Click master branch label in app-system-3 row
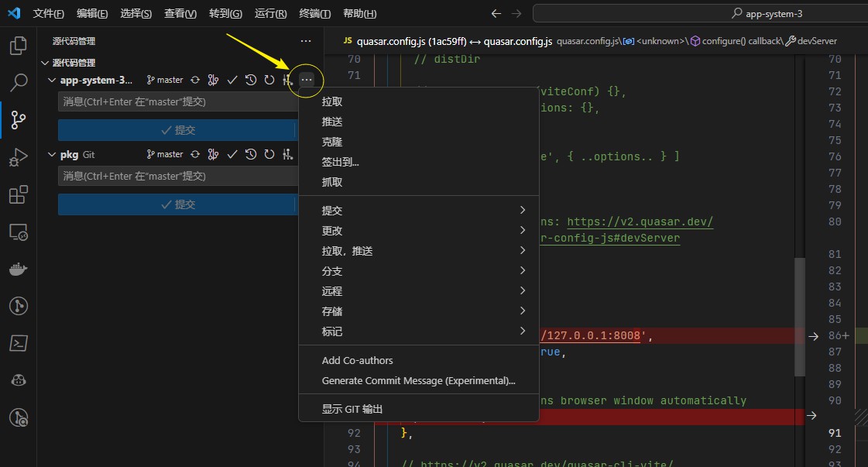Screen dimensions: 868x467 pos(165,80)
